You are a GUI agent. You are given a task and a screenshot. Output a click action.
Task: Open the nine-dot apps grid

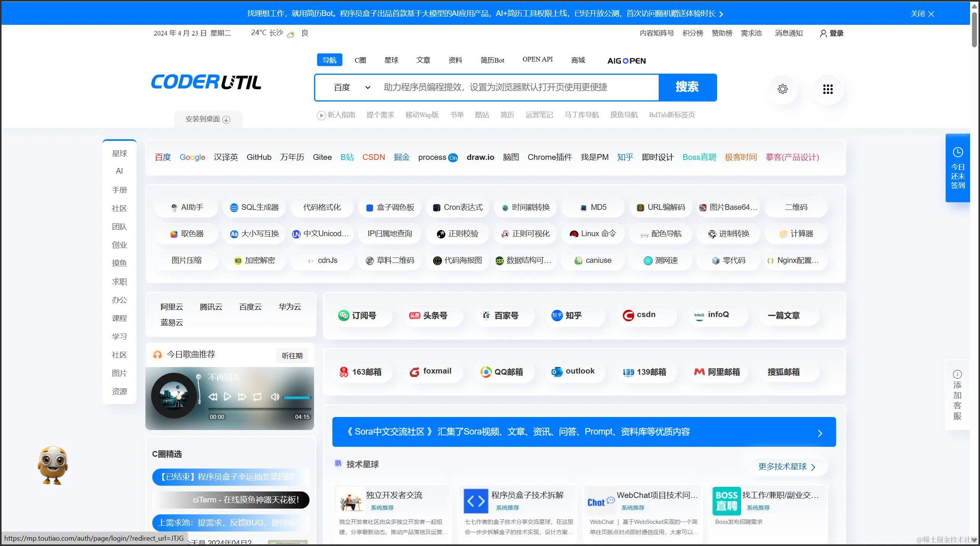point(828,89)
